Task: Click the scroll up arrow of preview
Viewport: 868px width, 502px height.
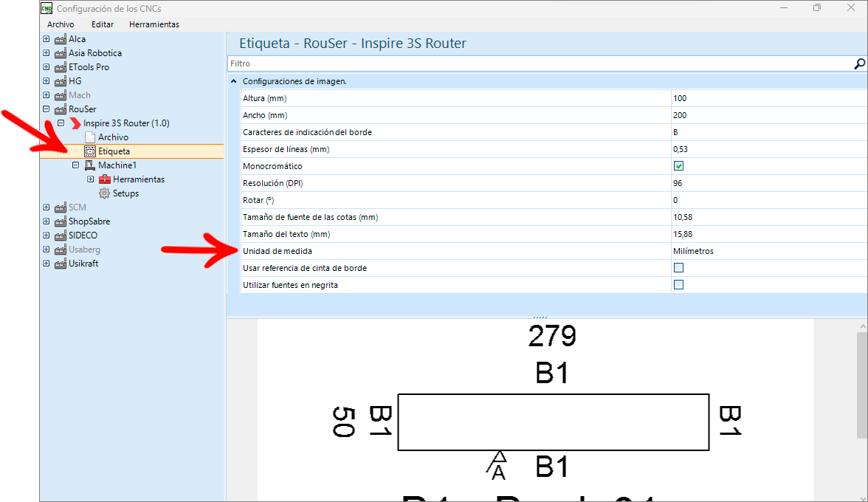Action: click(862, 326)
